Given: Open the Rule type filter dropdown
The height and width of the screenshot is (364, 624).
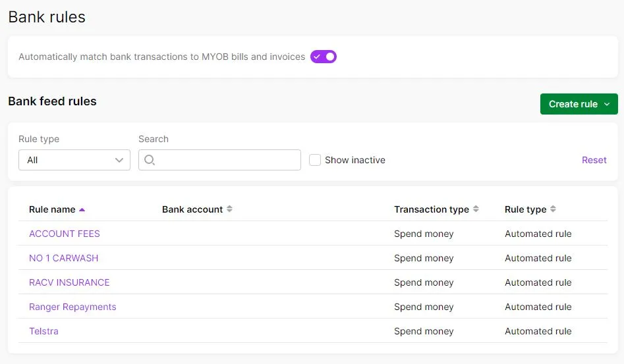Looking at the screenshot, I should pos(74,160).
